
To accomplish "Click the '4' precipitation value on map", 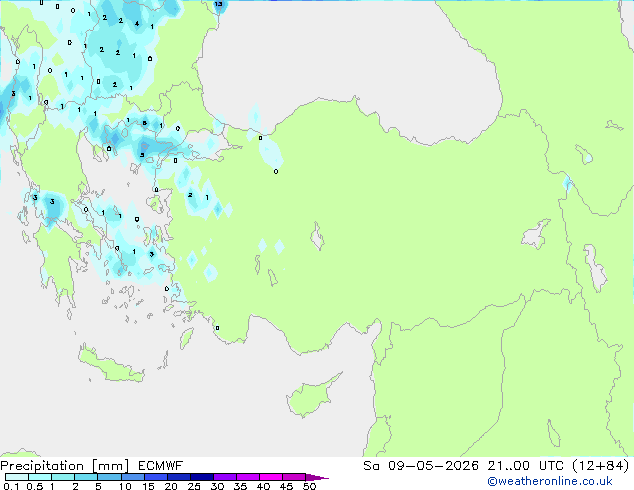I will 137,23.
